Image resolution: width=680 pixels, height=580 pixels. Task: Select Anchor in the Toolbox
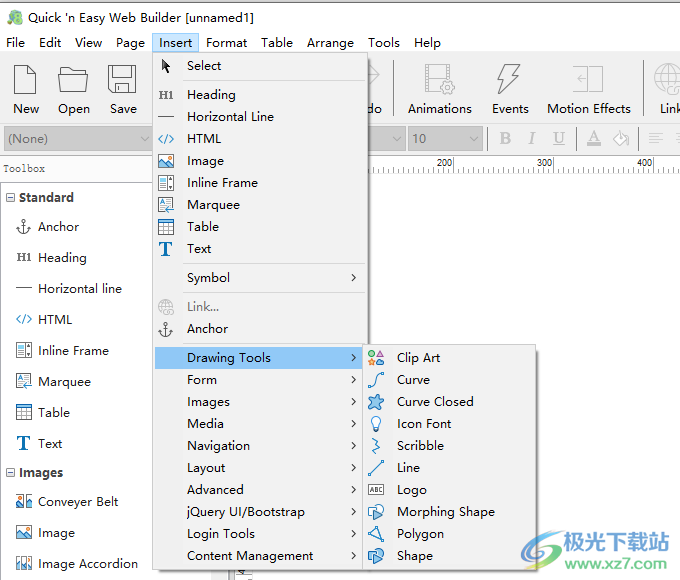[x=48, y=227]
